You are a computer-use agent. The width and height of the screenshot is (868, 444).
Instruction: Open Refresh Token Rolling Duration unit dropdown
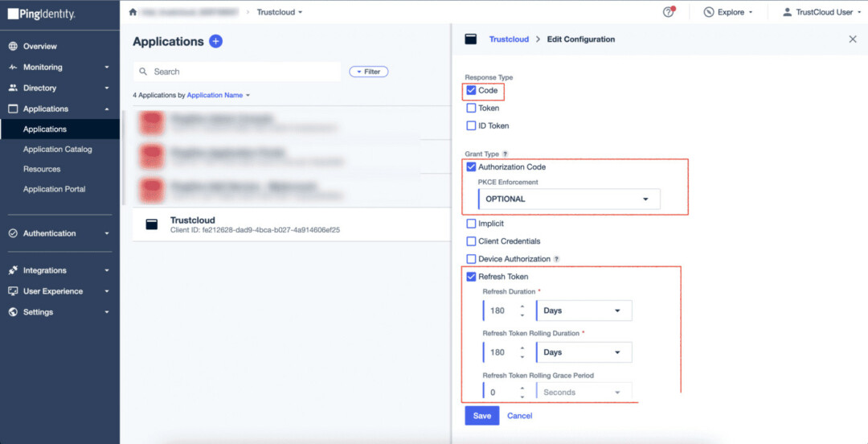[584, 352]
